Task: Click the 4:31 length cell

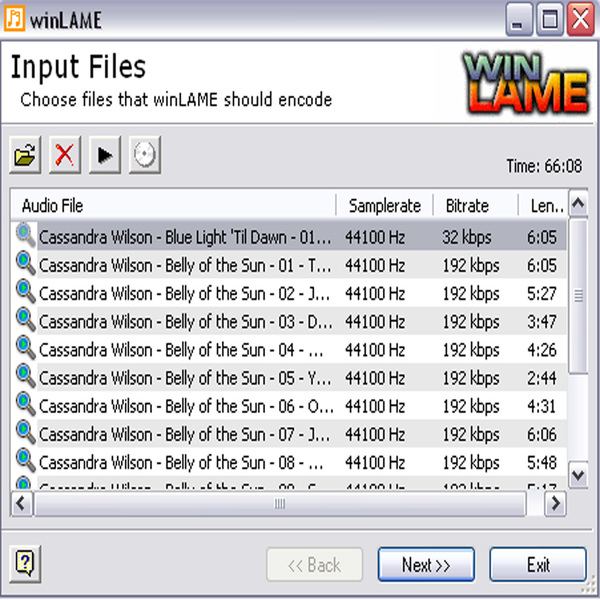Action: click(x=541, y=406)
